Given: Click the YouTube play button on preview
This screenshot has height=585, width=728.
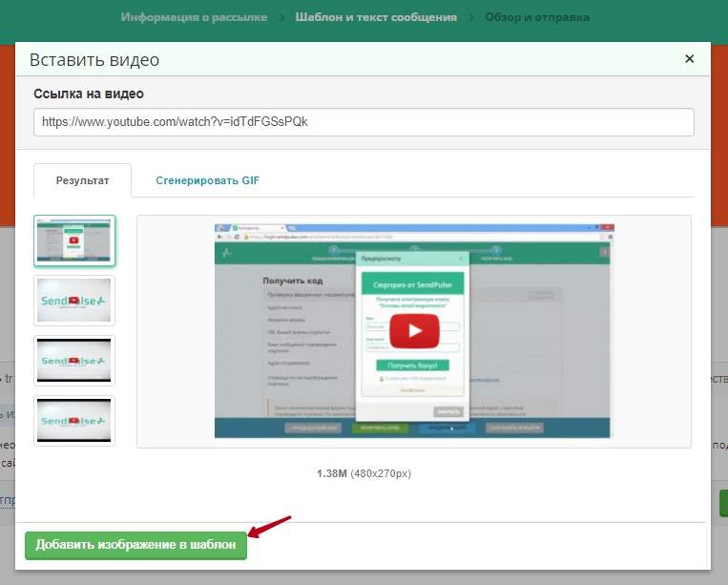Looking at the screenshot, I should click(x=412, y=330).
